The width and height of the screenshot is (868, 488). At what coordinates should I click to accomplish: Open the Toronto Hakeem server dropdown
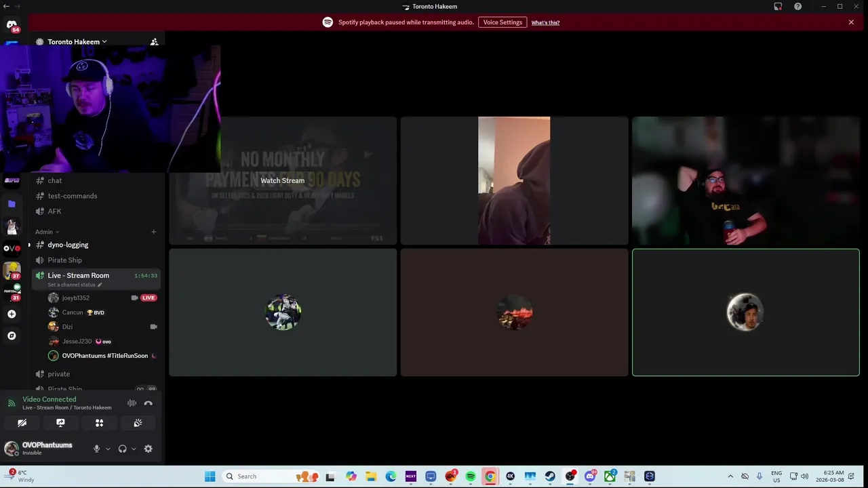coord(77,42)
